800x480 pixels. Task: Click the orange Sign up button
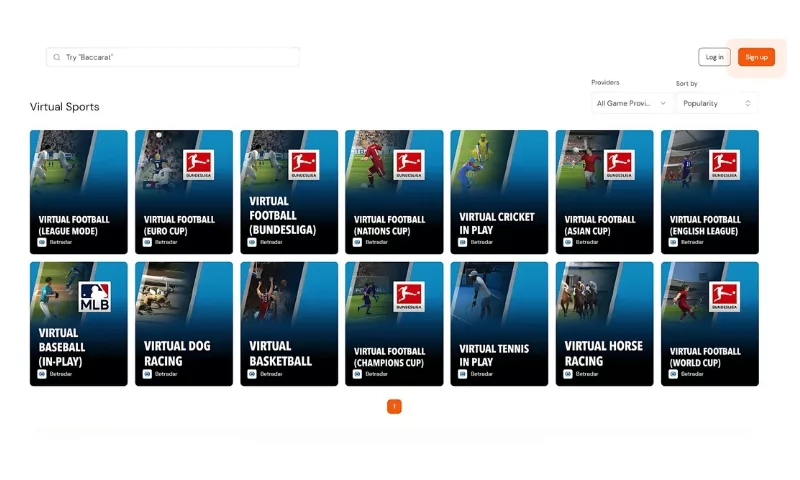pos(756,57)
